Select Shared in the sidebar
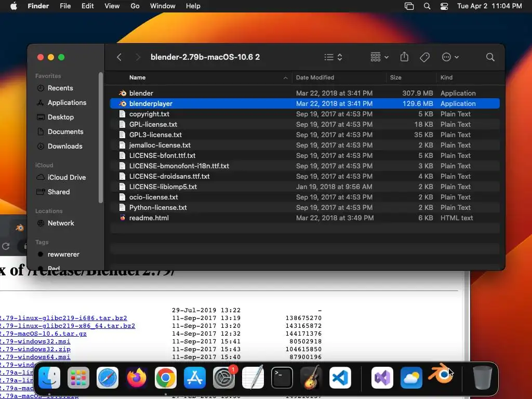The height and width of the screenshot is (399, 532). pos(58,192)
